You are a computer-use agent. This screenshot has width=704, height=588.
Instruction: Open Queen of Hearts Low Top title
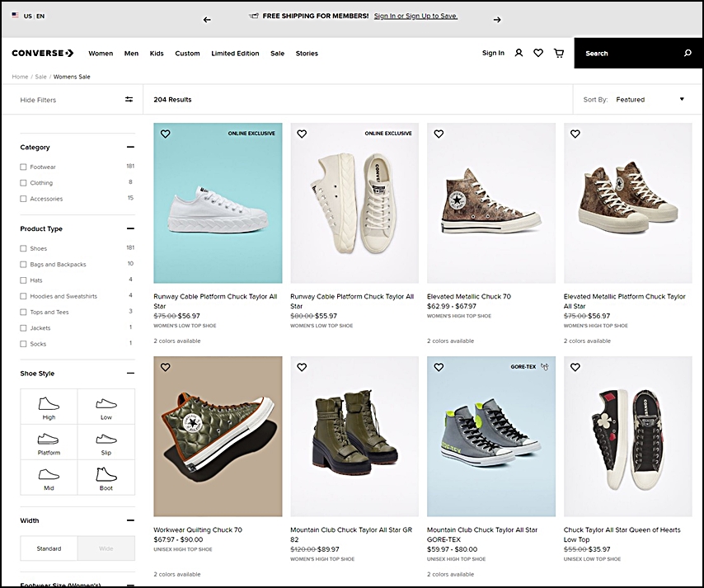[x=622, y=534]
